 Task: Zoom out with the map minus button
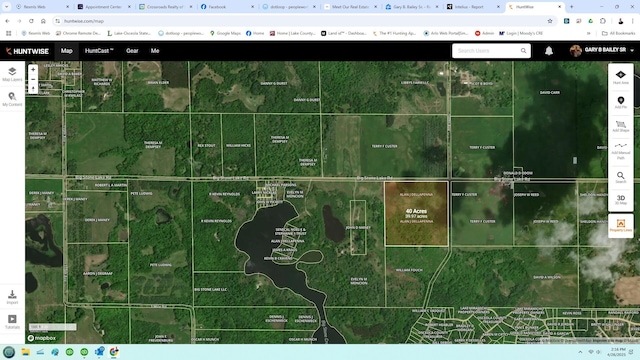(x=33, y=79)
